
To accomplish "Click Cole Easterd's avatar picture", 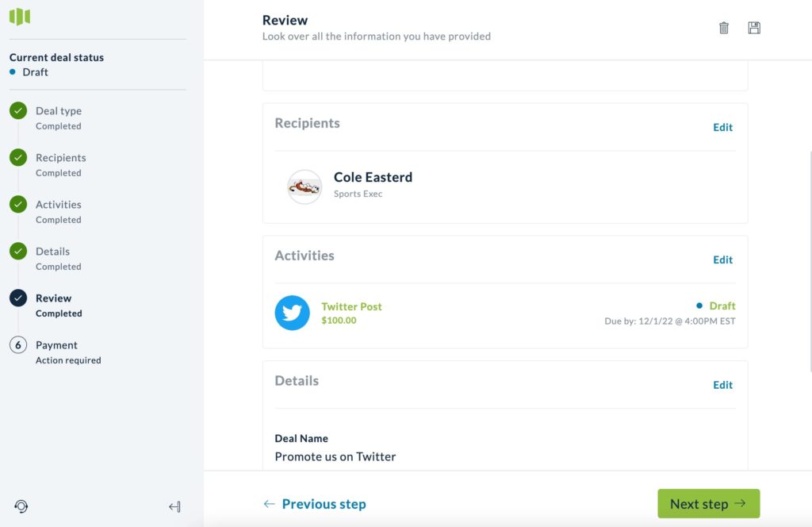I will pos(304,187).
